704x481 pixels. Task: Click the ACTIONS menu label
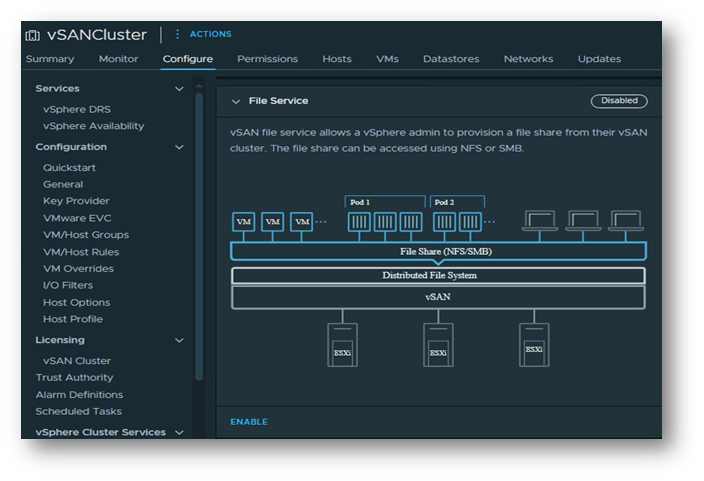[211, 34]
